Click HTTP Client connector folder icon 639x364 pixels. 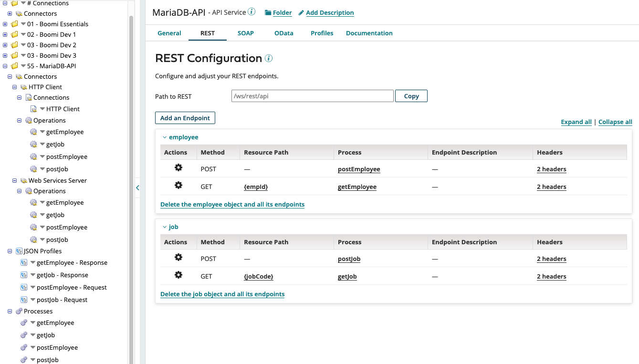click(24, 87)
